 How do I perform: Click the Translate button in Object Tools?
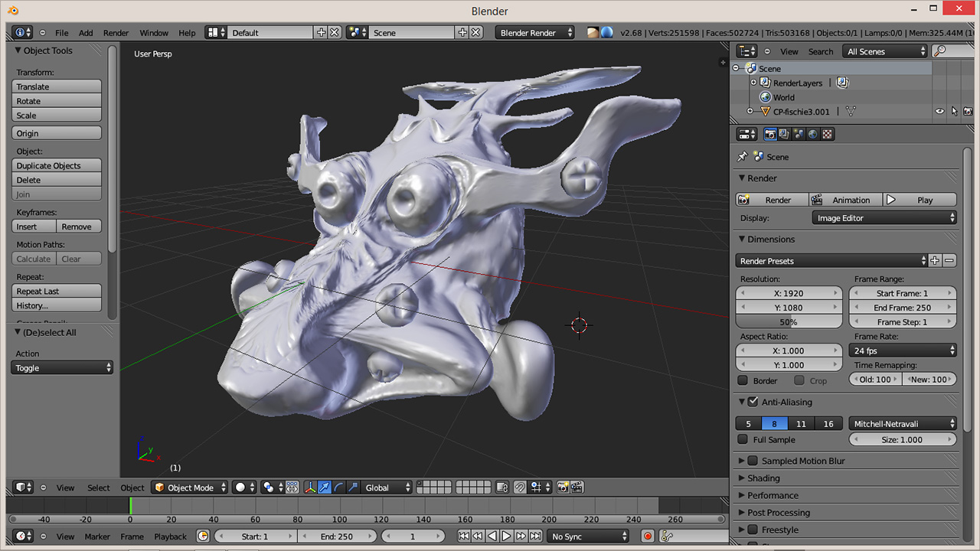(57, 86)
